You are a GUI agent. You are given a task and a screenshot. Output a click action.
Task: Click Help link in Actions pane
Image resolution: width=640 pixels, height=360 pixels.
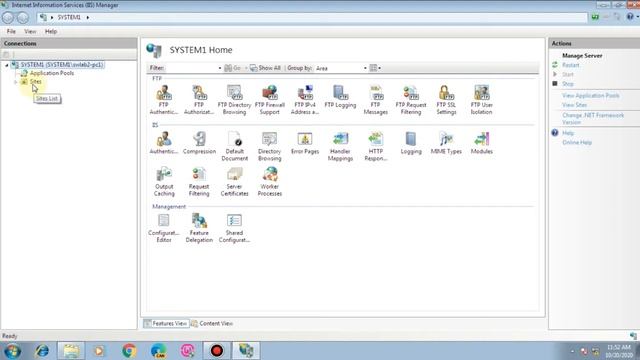(568, 133)
